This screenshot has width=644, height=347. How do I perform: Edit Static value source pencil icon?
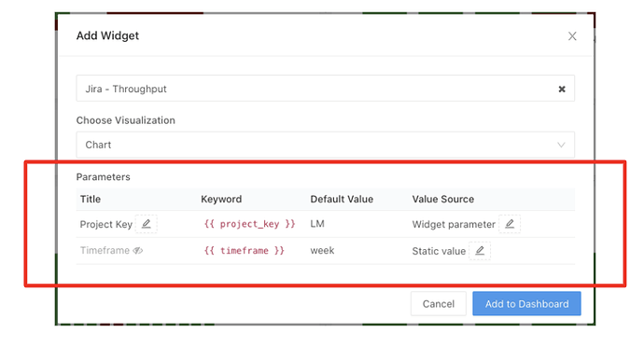tap(480, 251)
